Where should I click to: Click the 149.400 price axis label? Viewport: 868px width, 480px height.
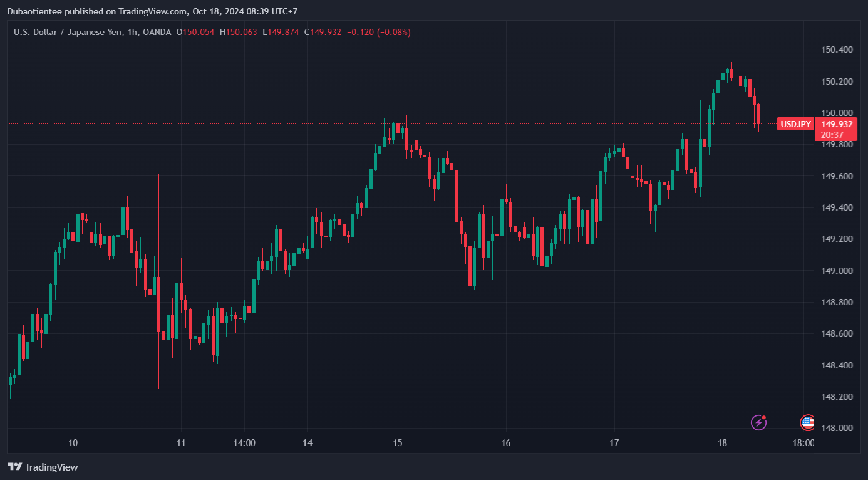point(837,207)
